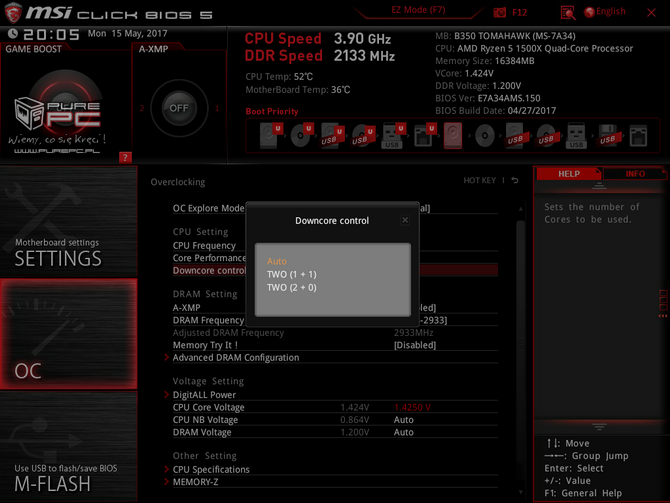This screenshot has height=503, width=670.
Task: Click the HOT KEY button
Action: [479, 180]
